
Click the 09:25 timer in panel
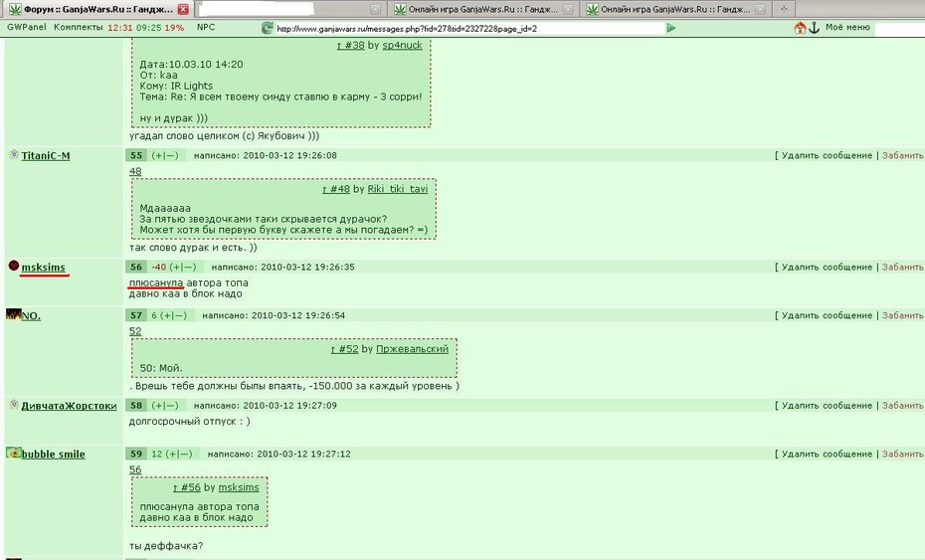(148, 28)
